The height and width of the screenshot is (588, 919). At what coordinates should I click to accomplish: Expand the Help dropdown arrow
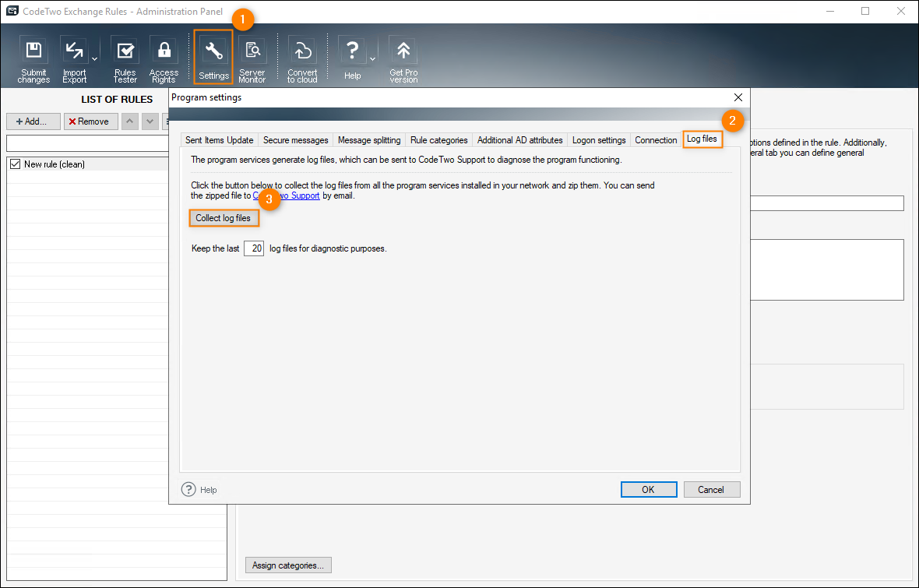[x=372, y=58]
